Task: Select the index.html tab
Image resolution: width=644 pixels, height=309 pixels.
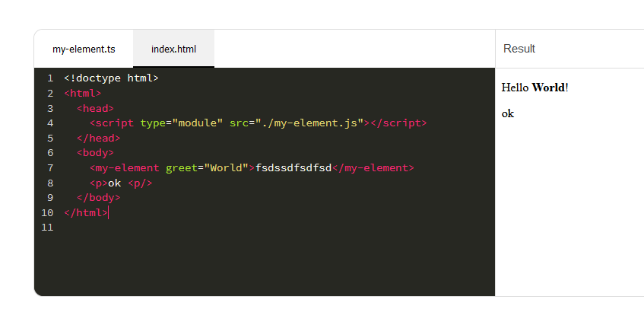Action: tap(173, 49)
